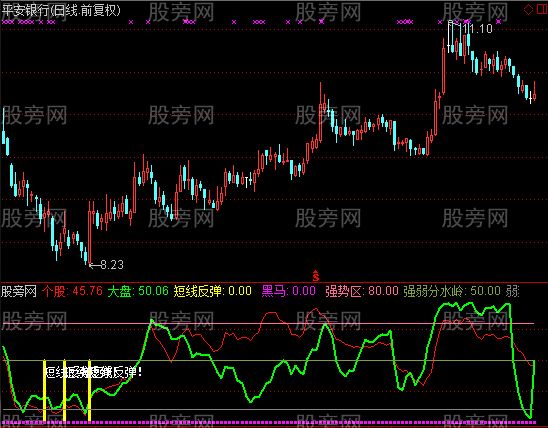Click the 8.23 low price label
548x428 pixels.
click(x=112, y=264)
